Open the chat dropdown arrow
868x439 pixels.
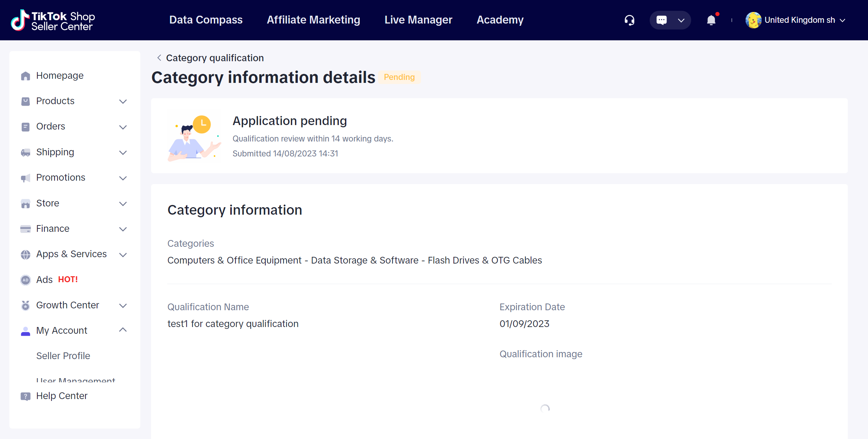coord(681,20)
